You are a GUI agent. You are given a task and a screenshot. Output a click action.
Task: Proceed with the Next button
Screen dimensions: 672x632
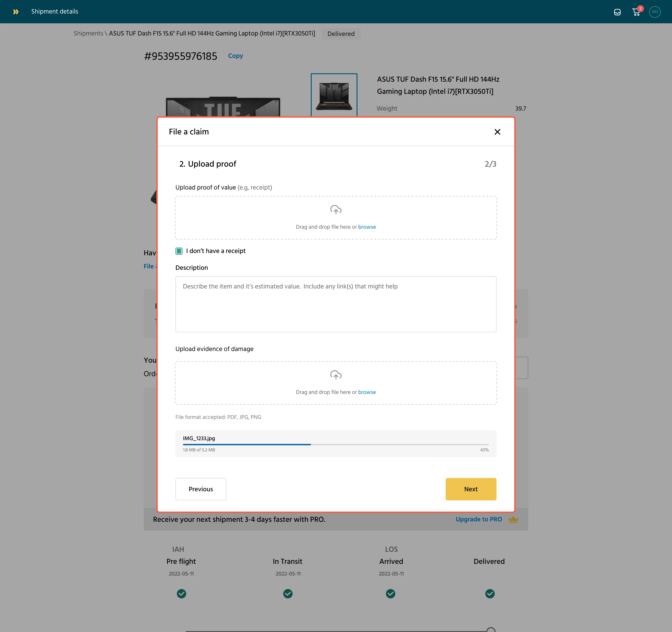471,489
